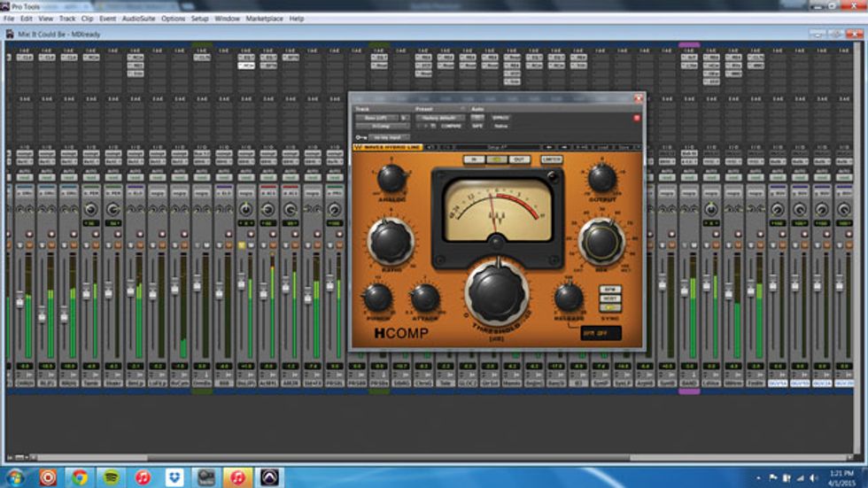This screenshot has width=868, height=488.
Task: Click the lit bottom sync mode button
Action: tap(610, 307)
